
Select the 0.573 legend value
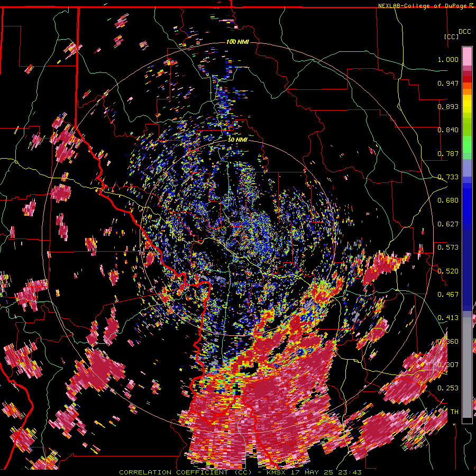(448, 248)
